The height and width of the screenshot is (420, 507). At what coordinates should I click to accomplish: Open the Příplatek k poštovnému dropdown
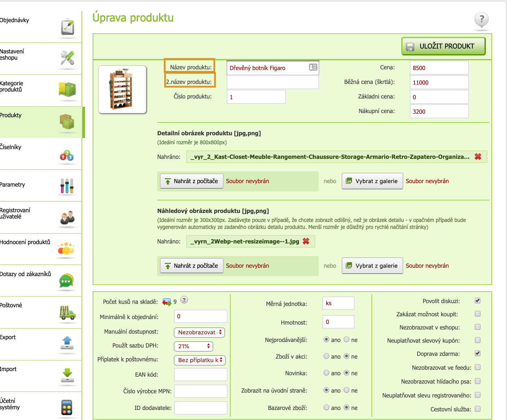(x=200, y=360)
